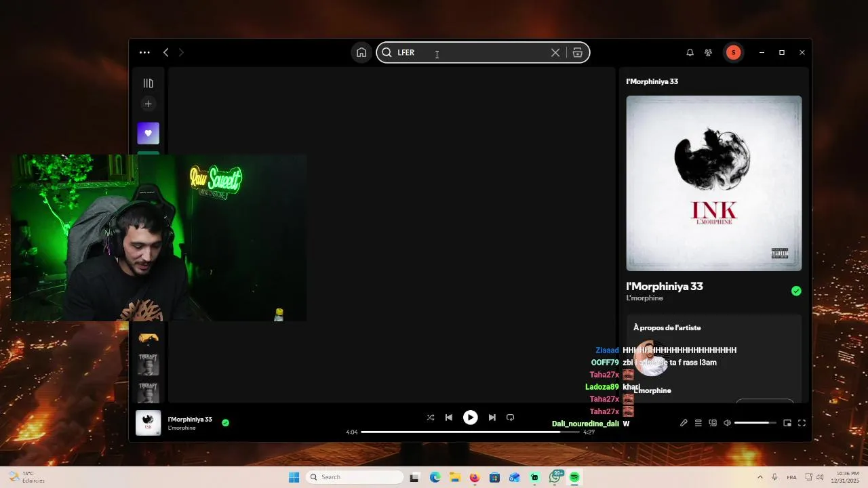868x488 pixels.
Task: Toggle saved checkmark in now playing bar
Action: point(225,423)
